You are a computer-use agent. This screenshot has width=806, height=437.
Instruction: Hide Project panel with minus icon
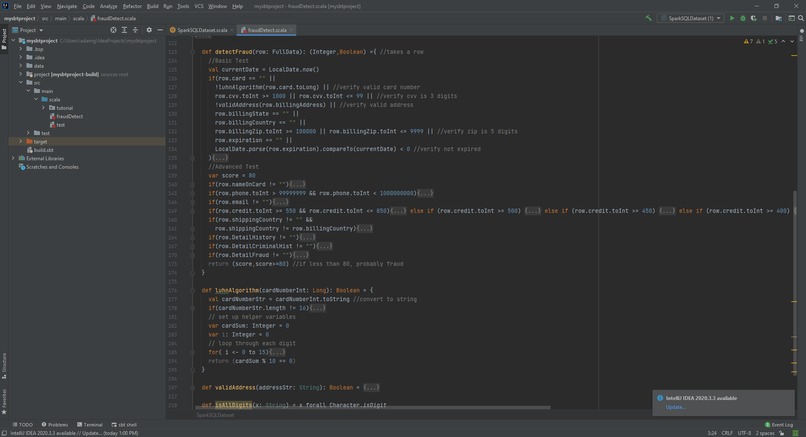[x=160, y=30]
